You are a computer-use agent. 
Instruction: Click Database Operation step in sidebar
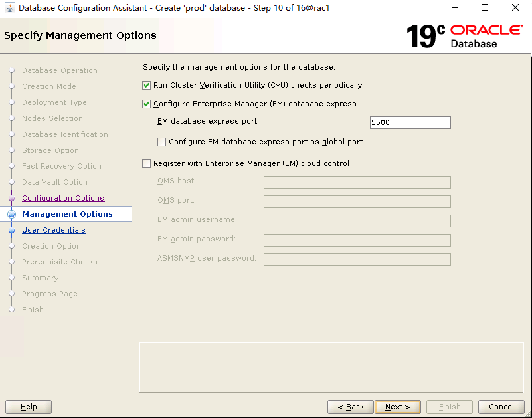pyautogui.click(x=59, y=70)
